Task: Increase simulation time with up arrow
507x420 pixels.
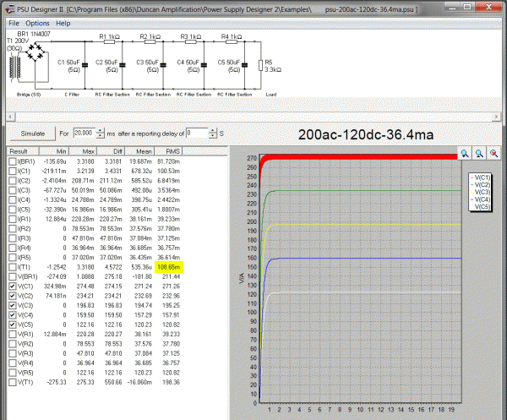Action: click(x=101, y=131)
